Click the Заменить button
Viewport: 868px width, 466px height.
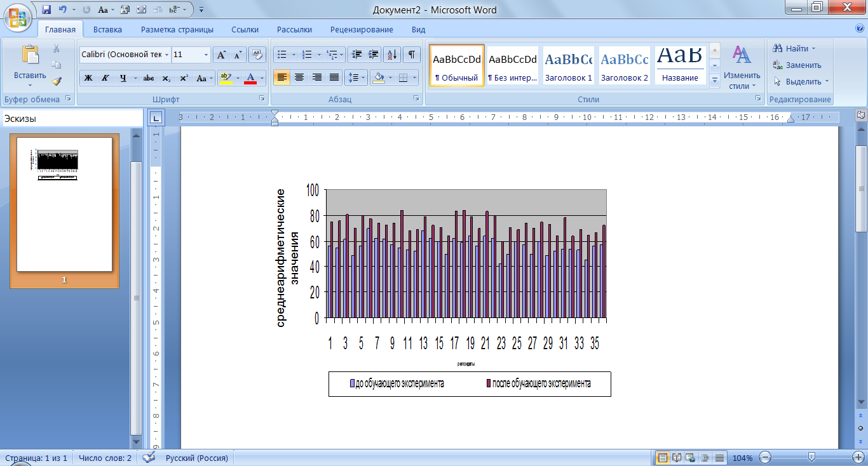[x=797, y=65]
